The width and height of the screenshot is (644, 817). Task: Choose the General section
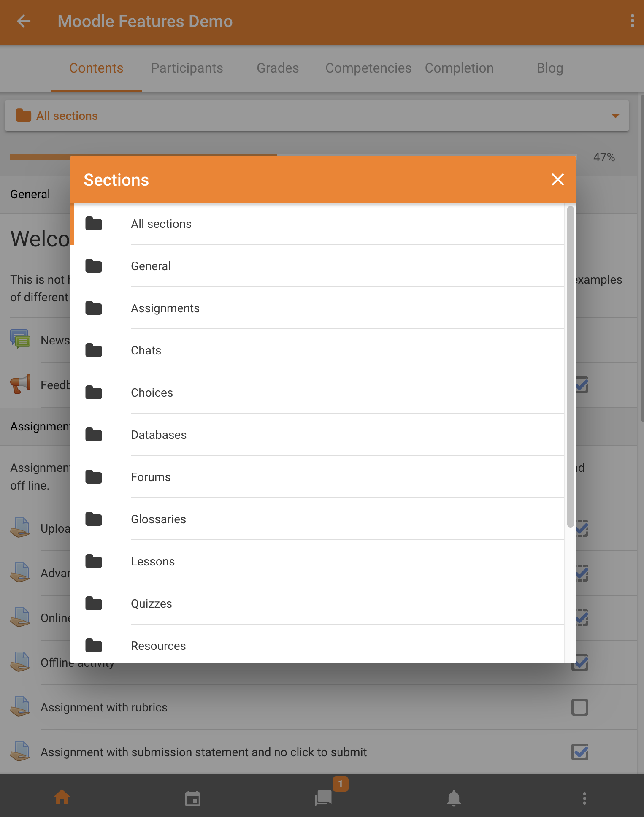click(x=317, y=266)
